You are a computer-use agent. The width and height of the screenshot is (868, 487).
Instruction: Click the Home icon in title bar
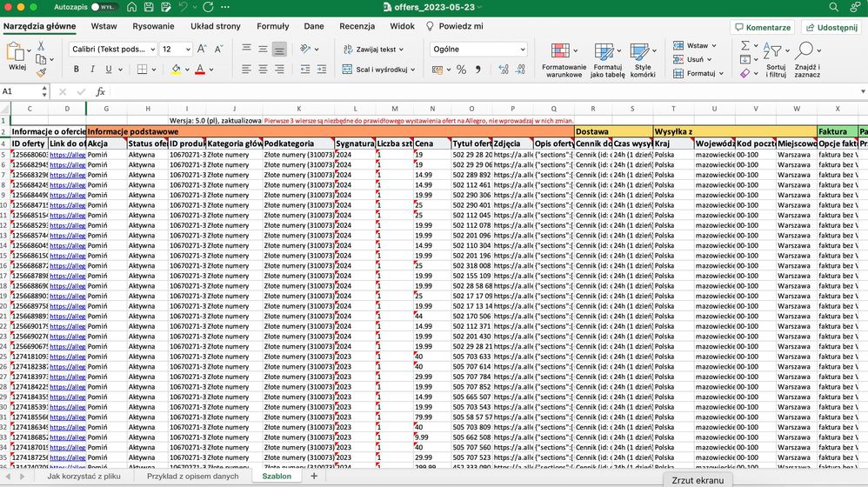[x=131, y=7]
